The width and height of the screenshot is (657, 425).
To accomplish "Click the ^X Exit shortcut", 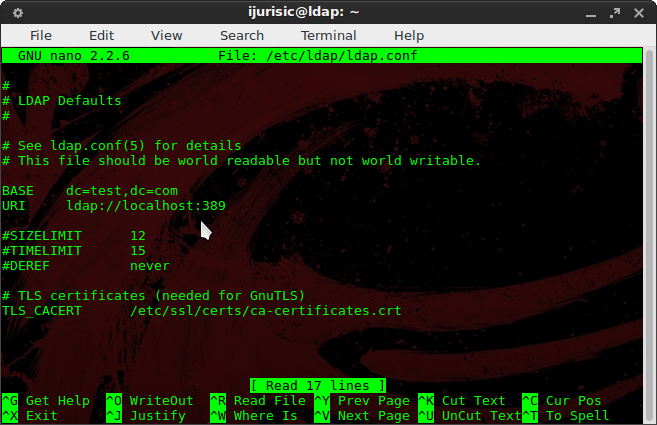I will coord(30,416).
